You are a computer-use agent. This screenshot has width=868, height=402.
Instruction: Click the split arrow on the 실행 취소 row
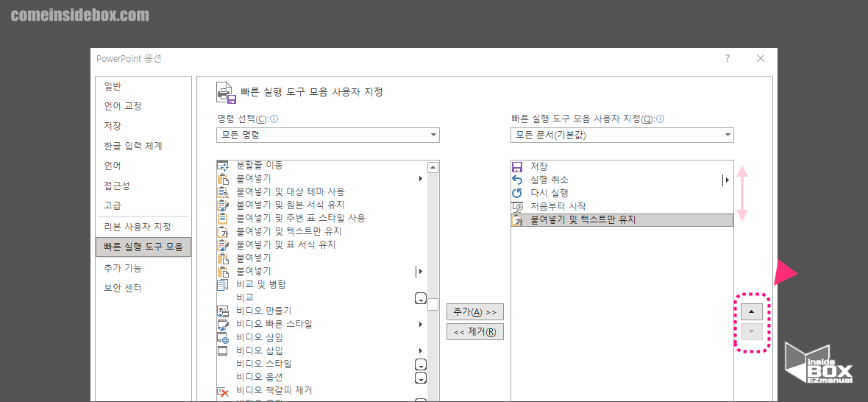726,180
